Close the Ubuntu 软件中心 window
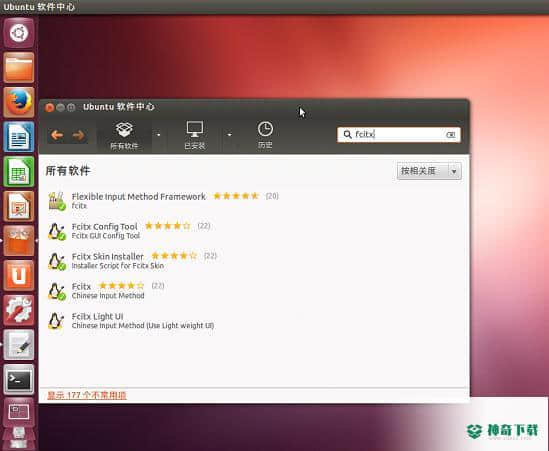Viewport: 549px width, 451px height. [x=49, y=107]
